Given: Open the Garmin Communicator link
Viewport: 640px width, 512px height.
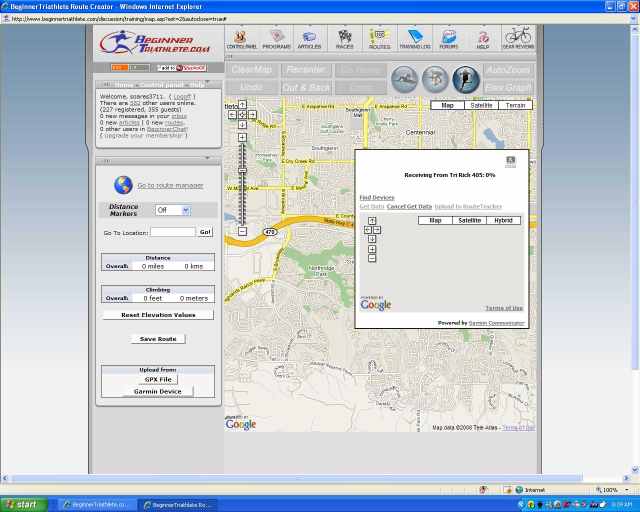Looking at the screenshot, I should (x=496, y=323).
